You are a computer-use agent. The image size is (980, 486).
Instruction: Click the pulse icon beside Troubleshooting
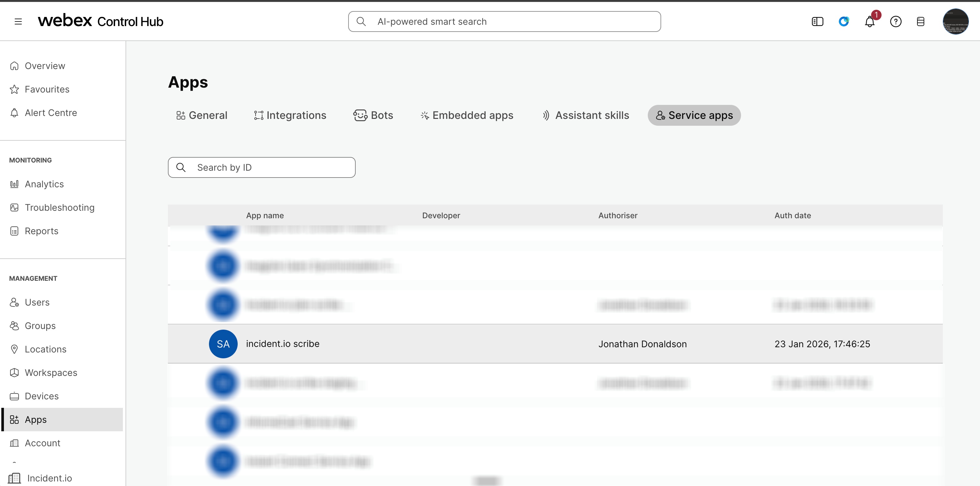pos(14,207)
